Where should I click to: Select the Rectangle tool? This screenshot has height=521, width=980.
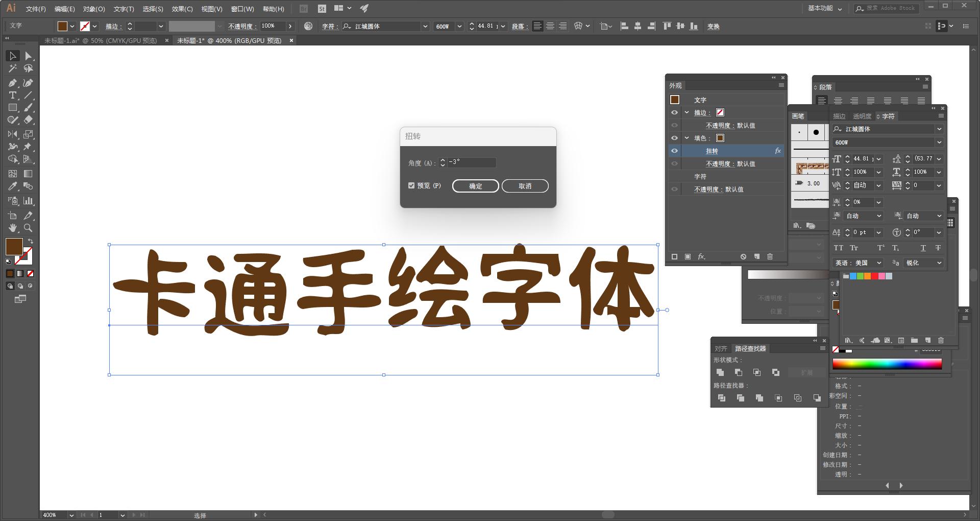pos(12,107)
